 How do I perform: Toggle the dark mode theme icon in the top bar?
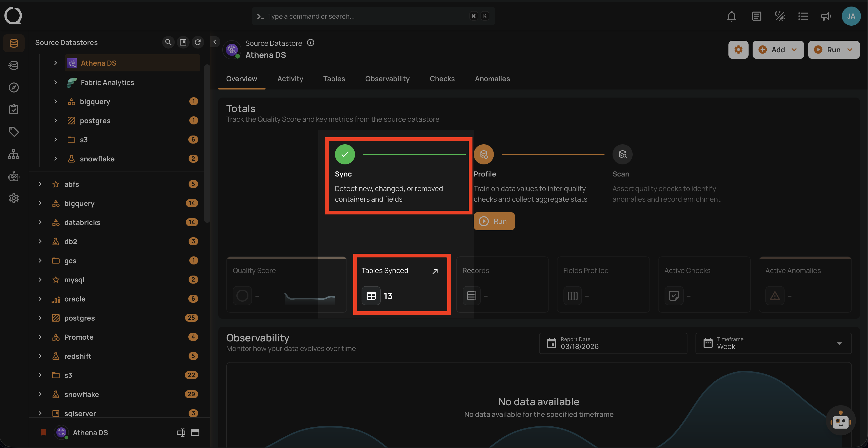pos(779,16)
